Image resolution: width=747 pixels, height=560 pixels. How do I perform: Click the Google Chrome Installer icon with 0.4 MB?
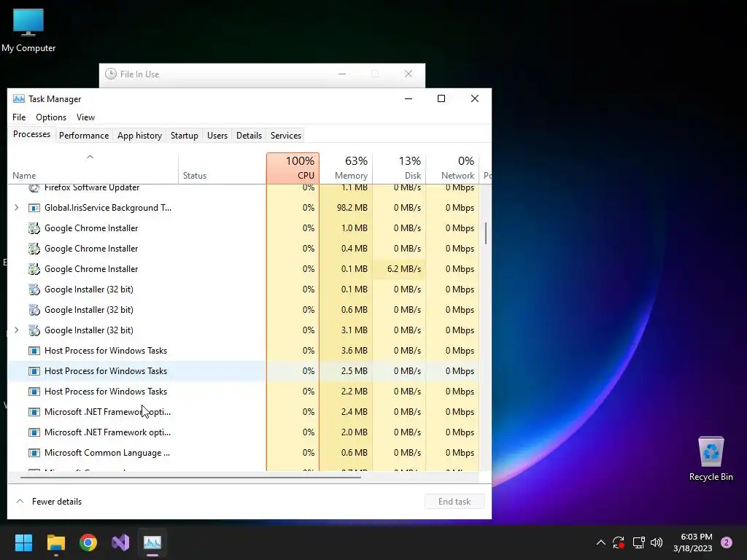[34, 249]
